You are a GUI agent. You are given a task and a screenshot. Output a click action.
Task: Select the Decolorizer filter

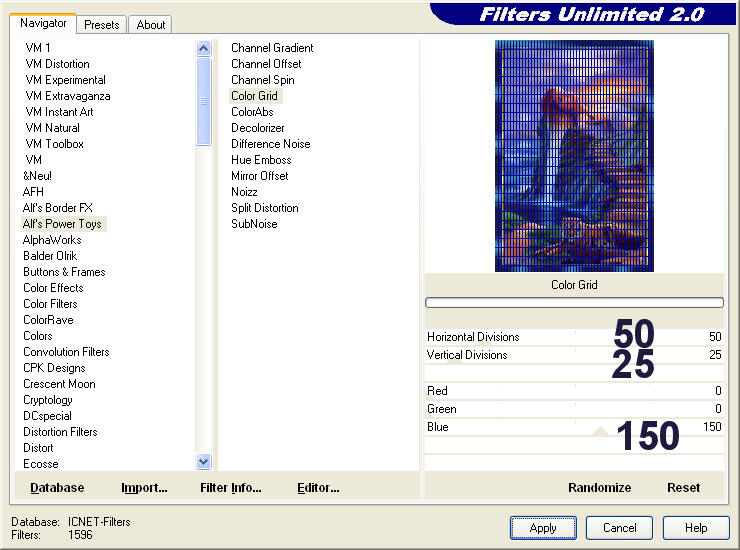point(258,128)
